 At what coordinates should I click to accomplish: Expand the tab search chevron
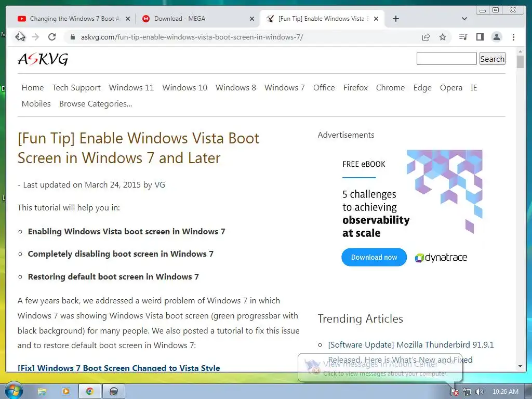[x=464, y=19]
